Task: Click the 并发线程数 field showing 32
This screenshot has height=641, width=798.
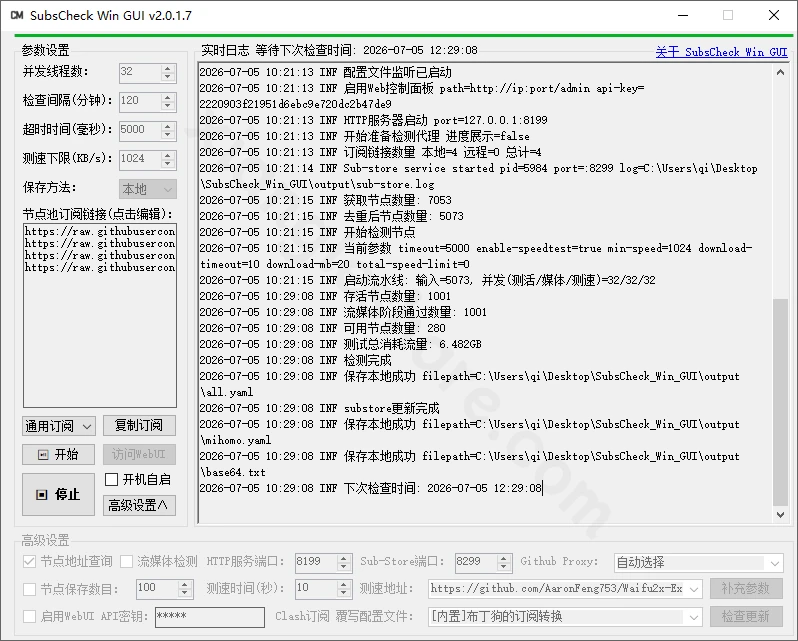Action: click(140, 73)
